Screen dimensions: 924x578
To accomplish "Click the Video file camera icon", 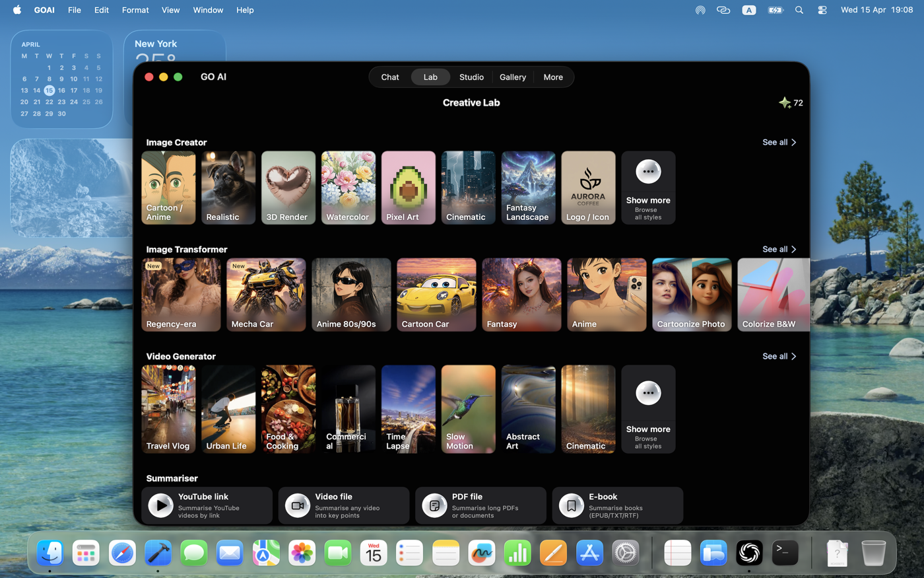I will (297, 505).
